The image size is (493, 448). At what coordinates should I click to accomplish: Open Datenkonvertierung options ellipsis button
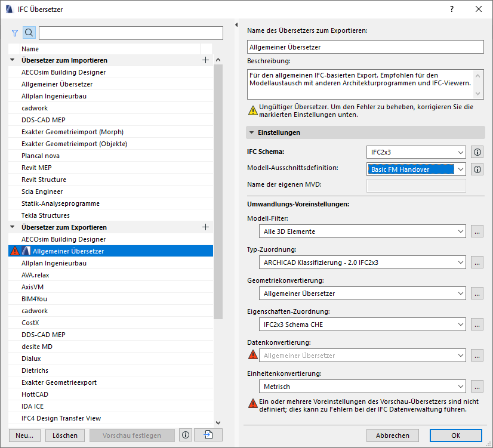coord(477,356)
